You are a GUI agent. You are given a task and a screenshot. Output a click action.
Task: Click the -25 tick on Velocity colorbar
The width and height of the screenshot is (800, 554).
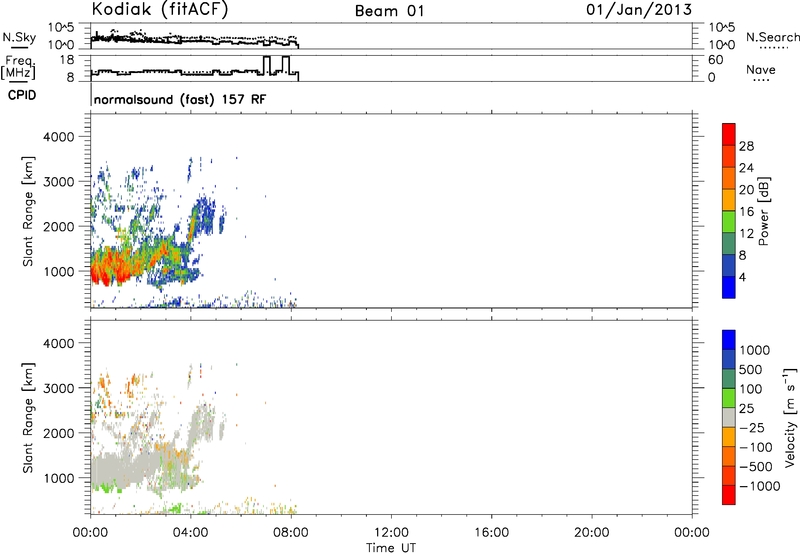coord(752,427)
